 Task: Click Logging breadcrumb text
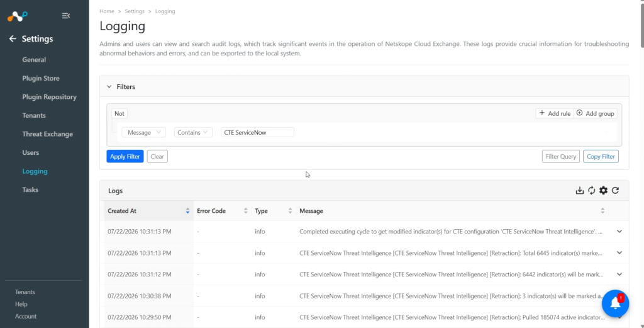click(x=165, y=11)
